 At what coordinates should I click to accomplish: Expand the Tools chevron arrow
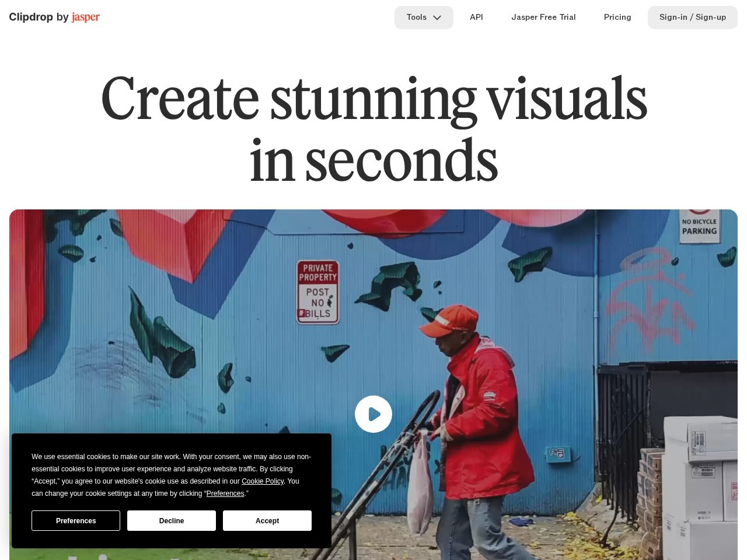point(437,17)
